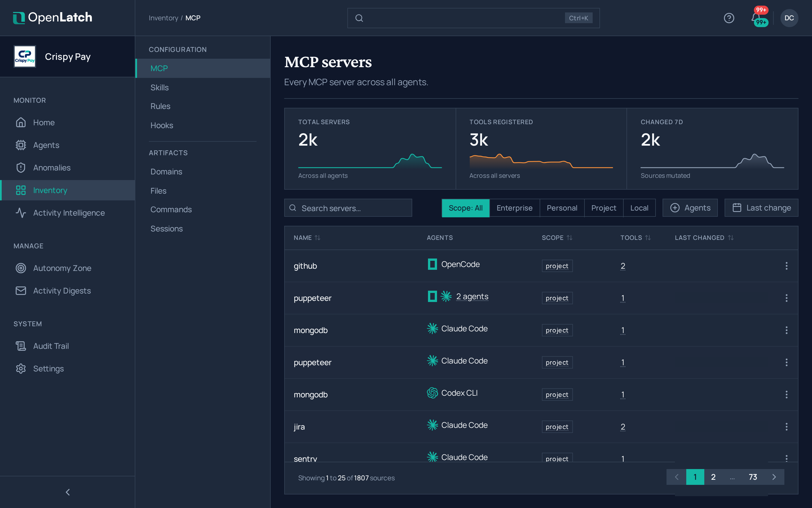Open the Agents sidebar item
812x508 pixels.
coord(67,145)
